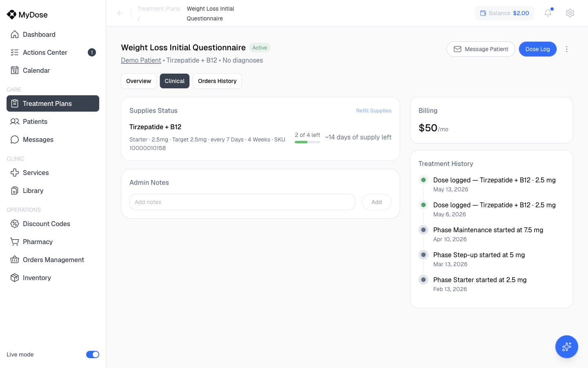This screenshot has width=588, height=368.
Task: Click the supply remaining progress bar
Action: pos(307,142)
